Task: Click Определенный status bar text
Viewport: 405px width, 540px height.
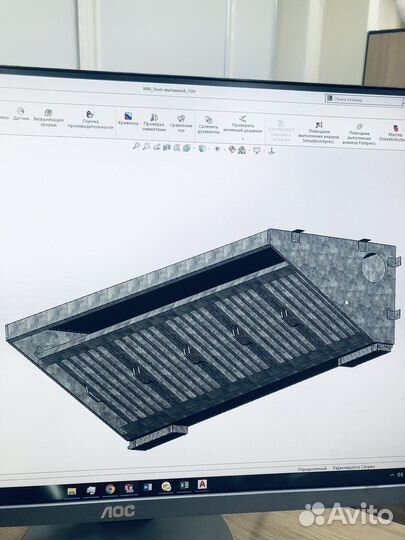Action: pos(312,469)
